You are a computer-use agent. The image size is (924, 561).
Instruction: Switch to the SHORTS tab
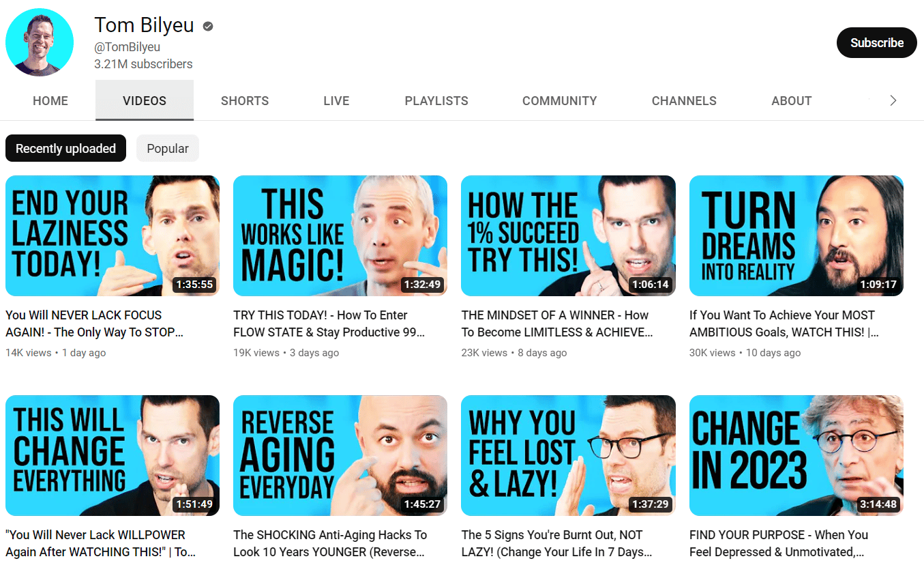point(245,101)
